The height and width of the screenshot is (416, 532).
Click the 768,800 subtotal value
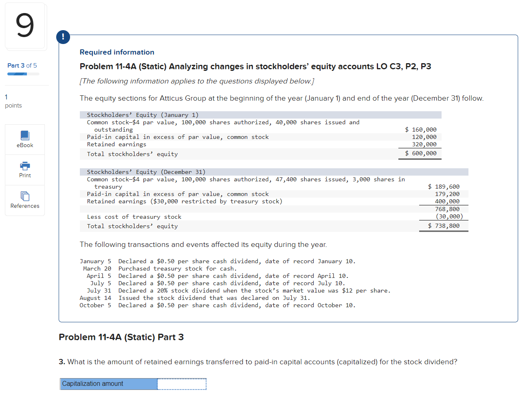tap(447, 209)
